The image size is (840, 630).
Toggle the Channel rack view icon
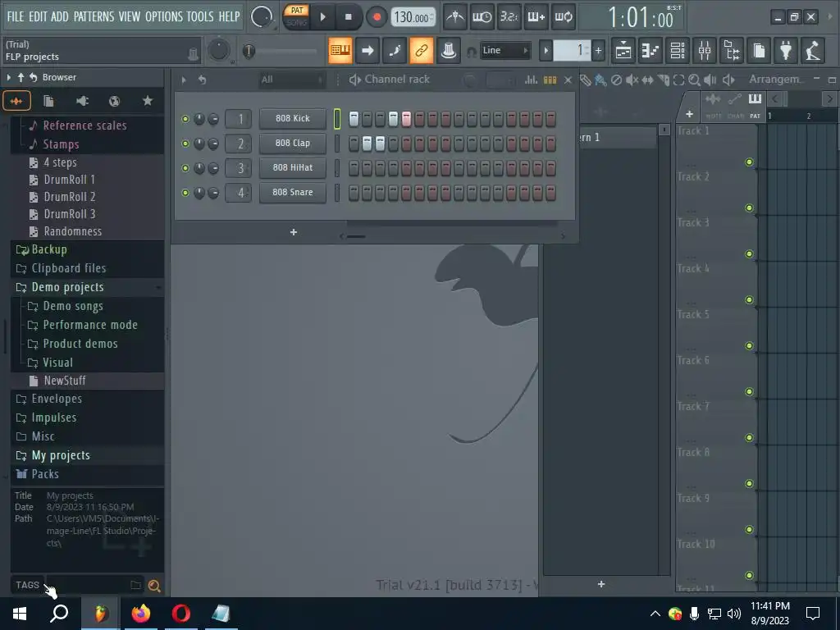(x=677, y=50)
